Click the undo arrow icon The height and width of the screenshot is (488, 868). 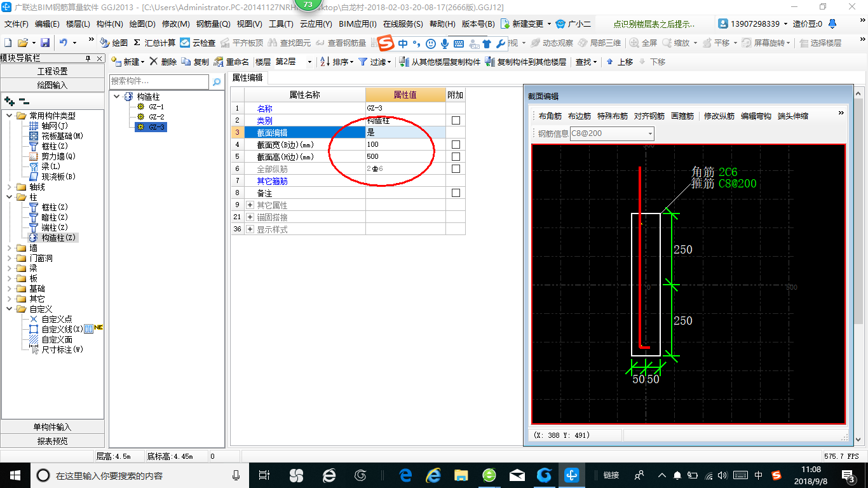coord(64,43)
